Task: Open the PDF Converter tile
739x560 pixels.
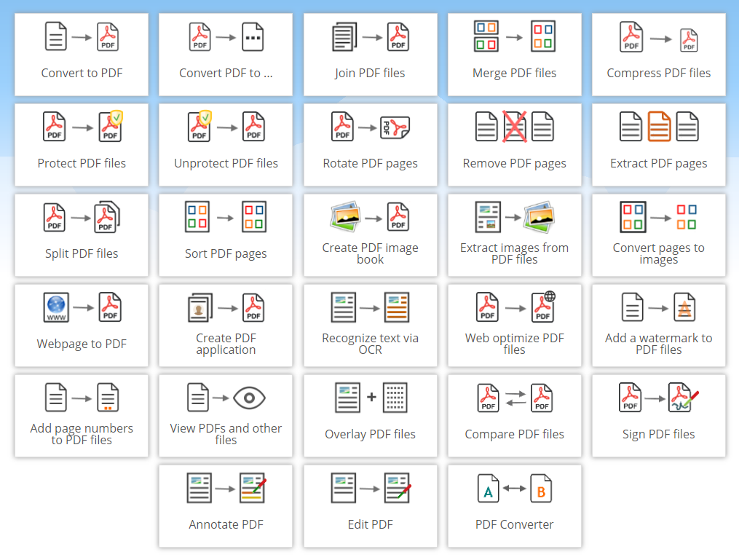Action: [515, 506]
